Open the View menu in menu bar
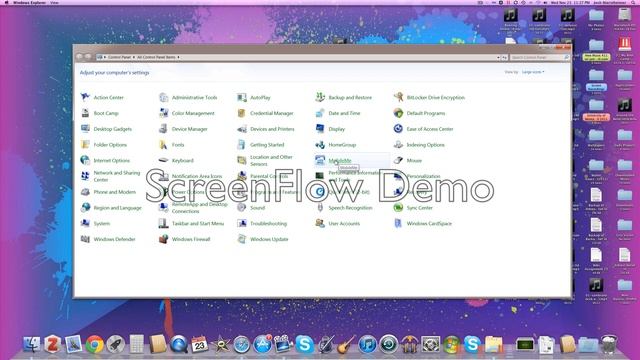The image size is (640, 360). tap(54, 2)
